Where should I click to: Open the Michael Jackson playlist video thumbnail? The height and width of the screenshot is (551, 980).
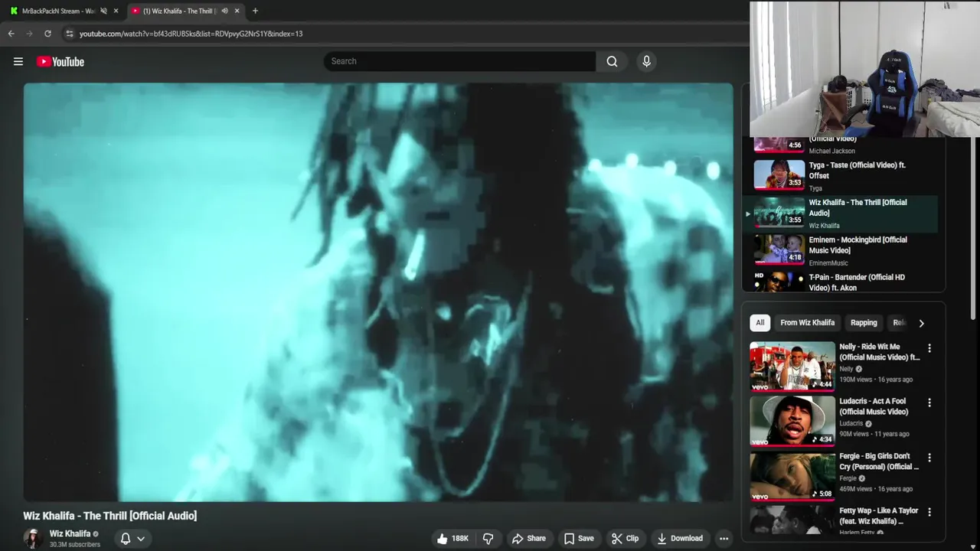pos(779,144)
